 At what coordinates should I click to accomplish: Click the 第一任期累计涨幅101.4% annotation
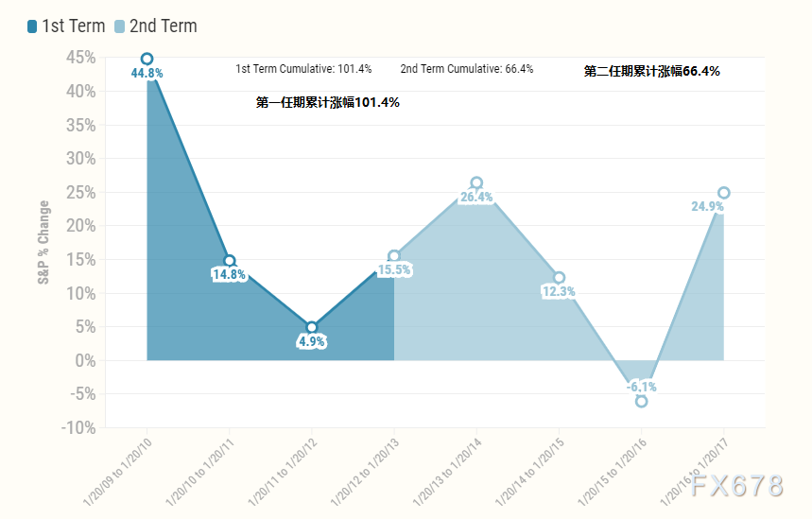click(x=327, y=102)
